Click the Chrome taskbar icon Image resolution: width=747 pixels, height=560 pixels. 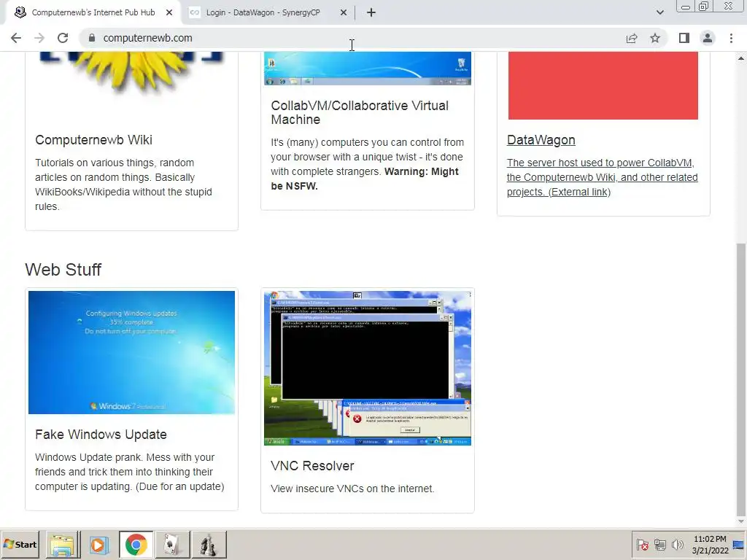(x=136, y=545)
